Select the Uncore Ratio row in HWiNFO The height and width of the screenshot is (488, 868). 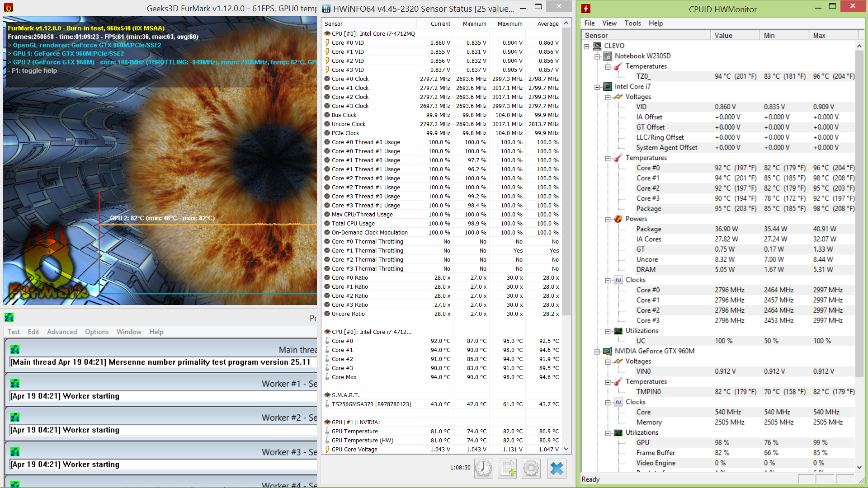[442, 314]
